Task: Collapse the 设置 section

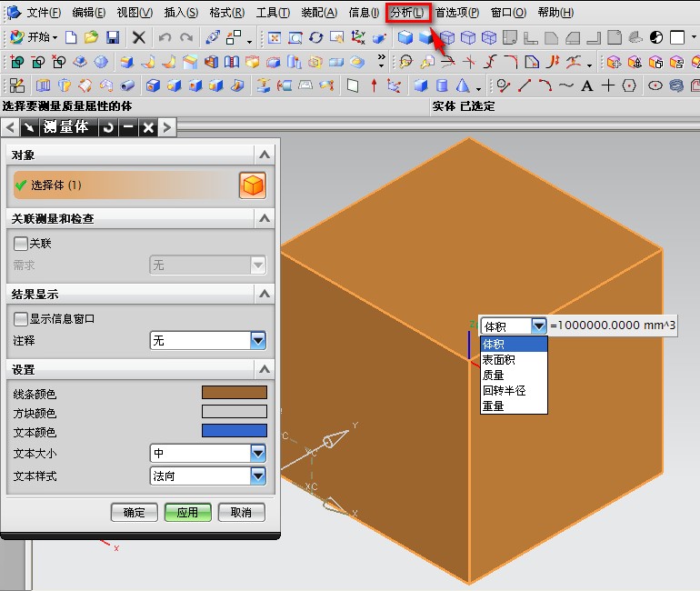Action: (265, 369)
